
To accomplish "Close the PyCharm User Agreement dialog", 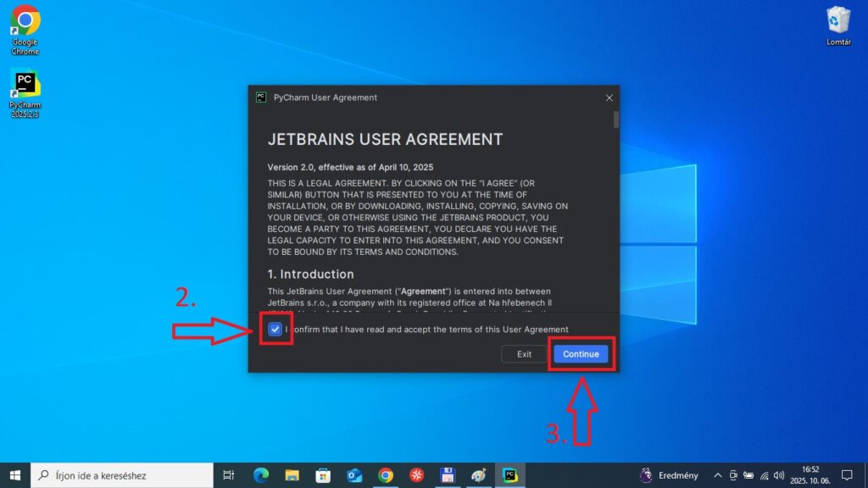I will coord(609,97).
